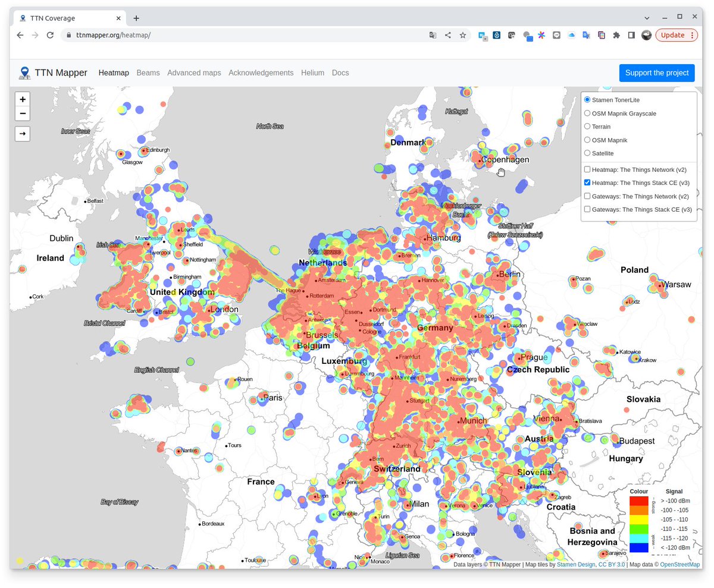Viewport: 714px width, 588px height.
Task: Click the TTN Mapper logo icon
Action: point(24,73)
